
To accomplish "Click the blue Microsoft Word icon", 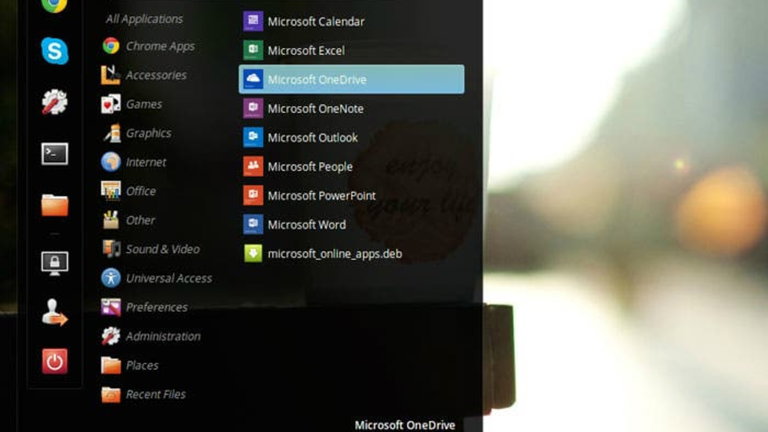I will (x=253, y=224).
